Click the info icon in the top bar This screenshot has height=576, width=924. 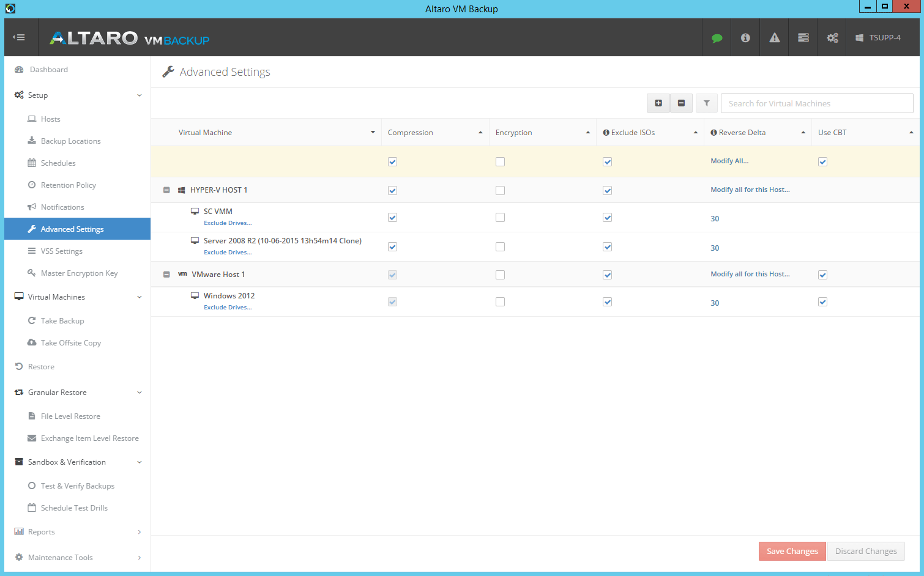pyautogui.click(x=745, y=37)
